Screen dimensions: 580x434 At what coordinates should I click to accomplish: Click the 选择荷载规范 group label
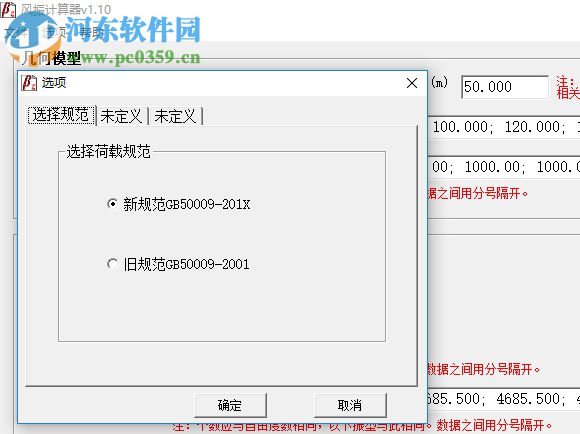coord(108,151)
